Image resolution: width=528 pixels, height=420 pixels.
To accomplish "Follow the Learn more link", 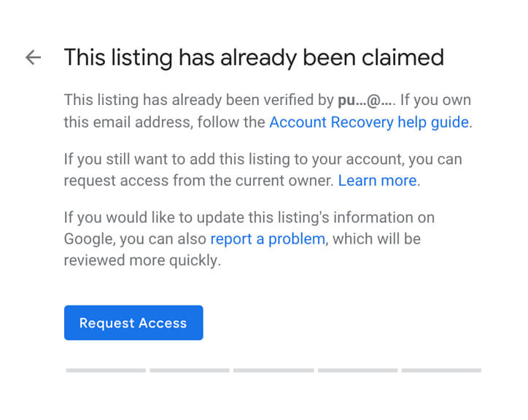I will click(x=378, y=181).
